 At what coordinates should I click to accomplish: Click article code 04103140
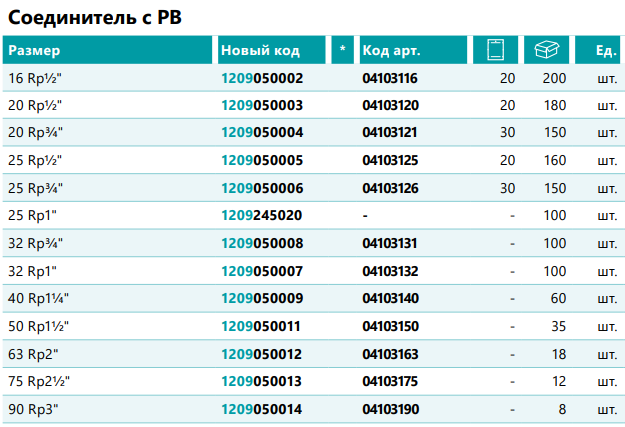[391, 298]
